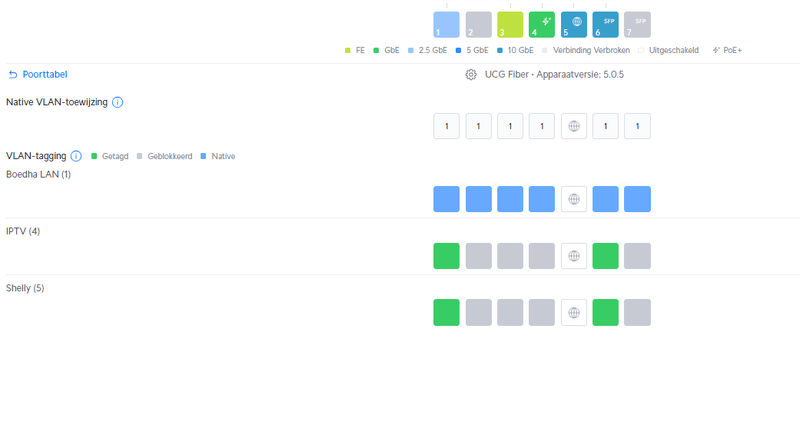Go back to Poorttabel

[38, 75]
